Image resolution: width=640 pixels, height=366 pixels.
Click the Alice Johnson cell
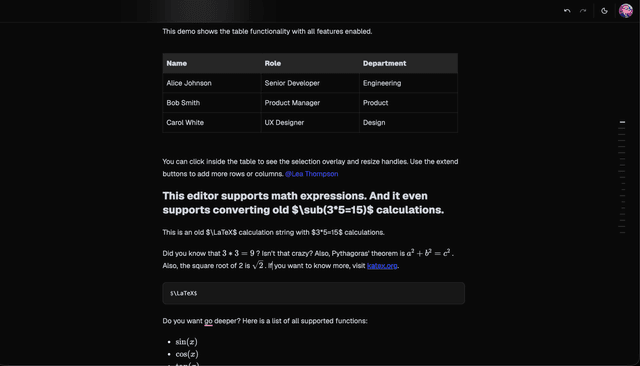[212, 83]
